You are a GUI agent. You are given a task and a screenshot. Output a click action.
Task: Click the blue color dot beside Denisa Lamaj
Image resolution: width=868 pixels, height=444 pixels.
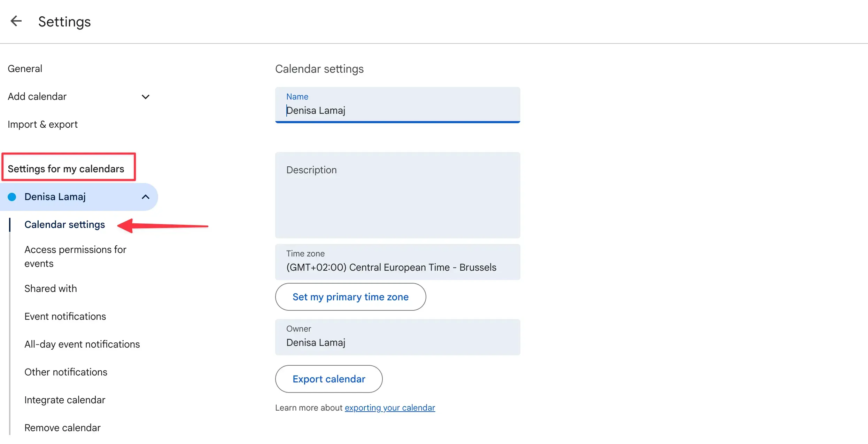coord(12,197)
